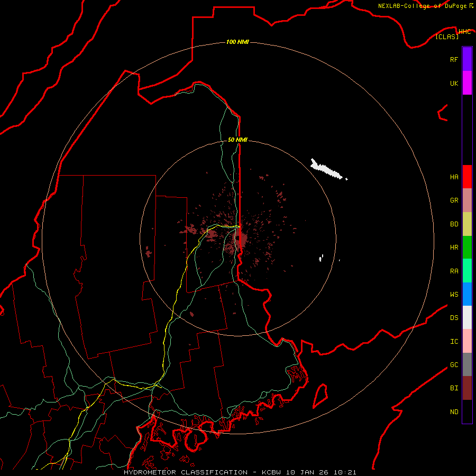Click the RA legend label
The image size is (476, 476).
click(x=454, y=271)
